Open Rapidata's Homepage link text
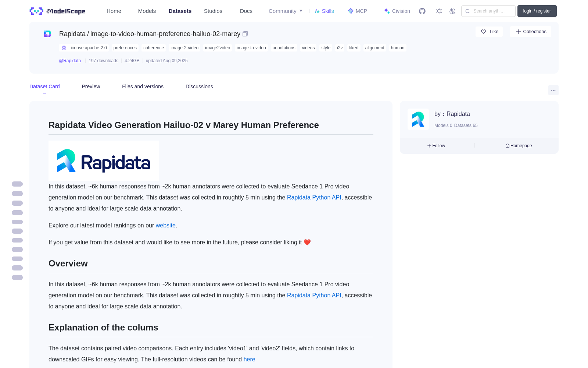 coord(521,146)
